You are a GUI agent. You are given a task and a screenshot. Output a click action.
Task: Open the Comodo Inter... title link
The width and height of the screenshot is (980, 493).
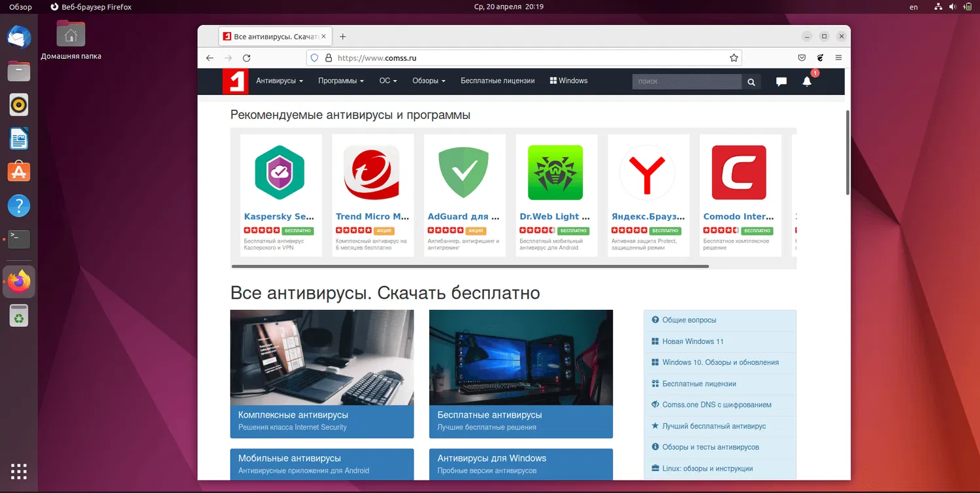[x=739, y=216]
